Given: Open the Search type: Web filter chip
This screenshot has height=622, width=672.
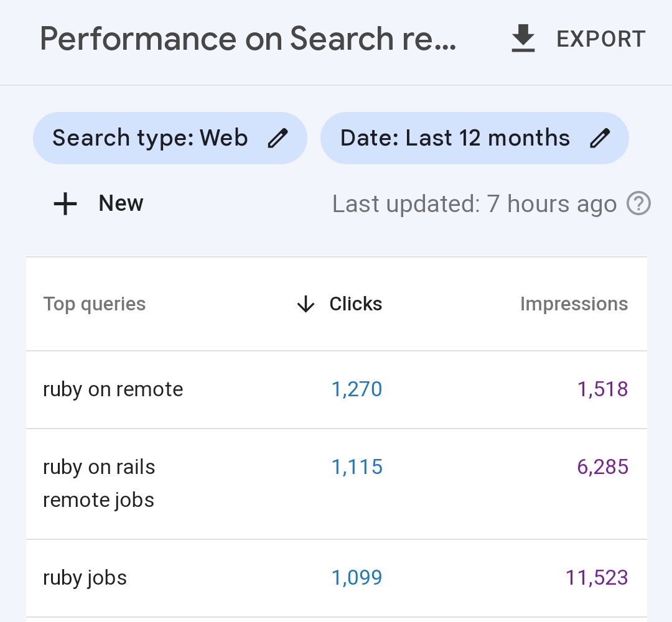Looking at the screenshot, I should pos(170,138).
